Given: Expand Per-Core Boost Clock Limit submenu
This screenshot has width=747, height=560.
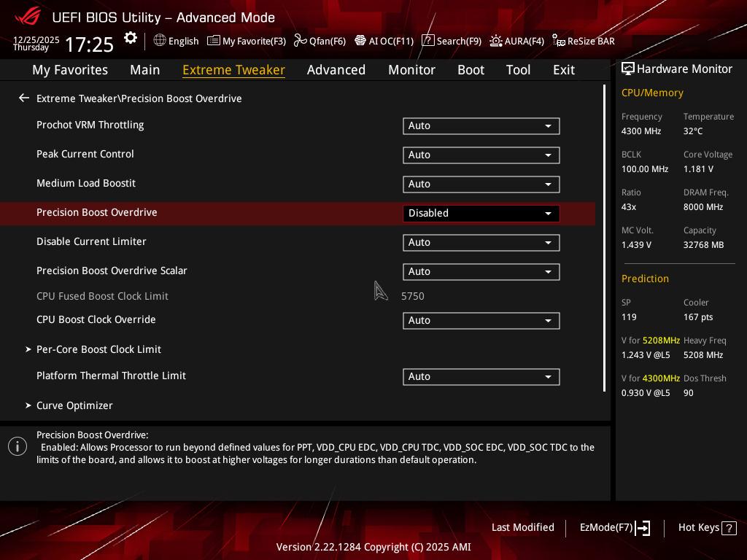Looking at the screenshot, I should point(98,349).
